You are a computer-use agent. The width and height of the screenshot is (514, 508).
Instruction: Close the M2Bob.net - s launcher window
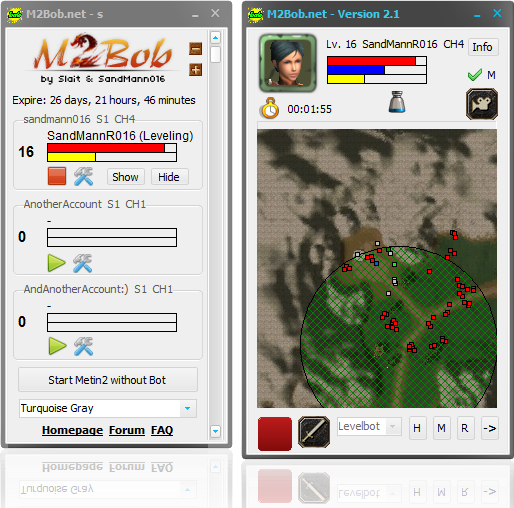pos(215,13)
